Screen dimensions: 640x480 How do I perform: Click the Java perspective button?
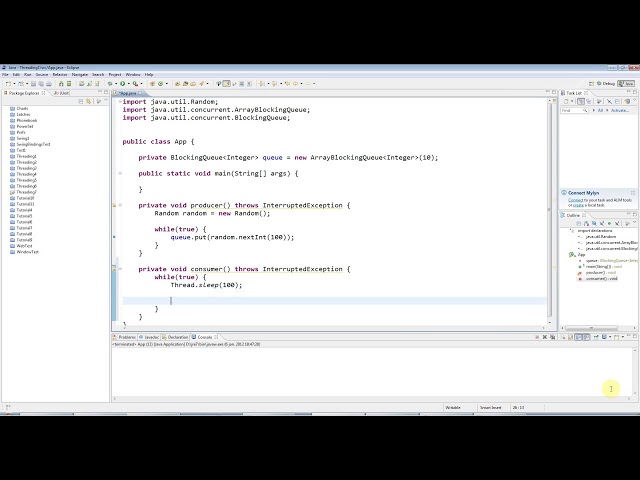click(626, 84)
